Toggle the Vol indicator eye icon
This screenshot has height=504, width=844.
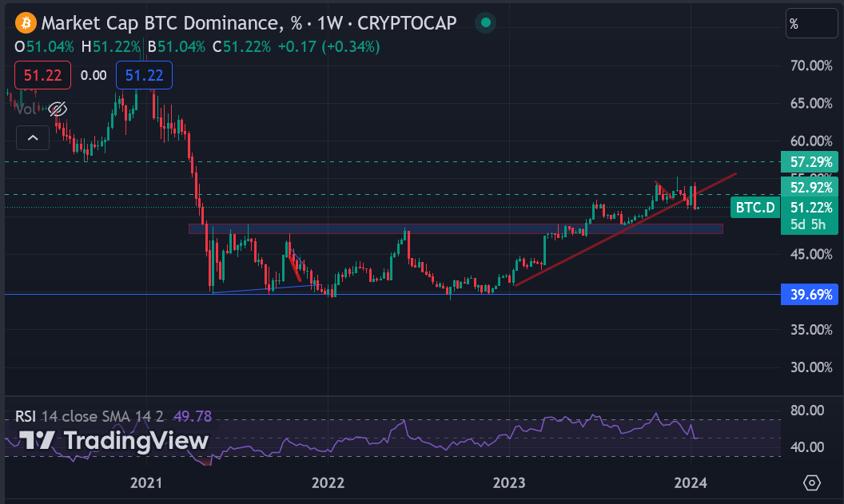pos(57,109)
